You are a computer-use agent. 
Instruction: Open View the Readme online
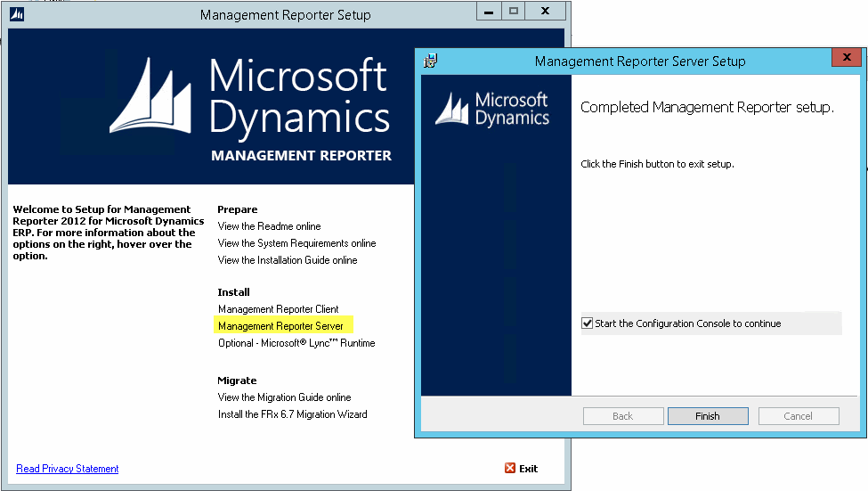(269, 226)
